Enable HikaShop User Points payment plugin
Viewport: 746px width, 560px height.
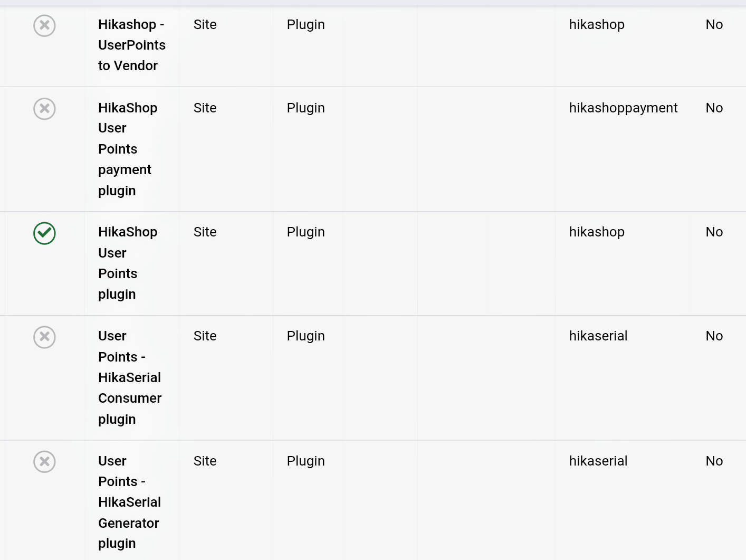coord(44,109)
